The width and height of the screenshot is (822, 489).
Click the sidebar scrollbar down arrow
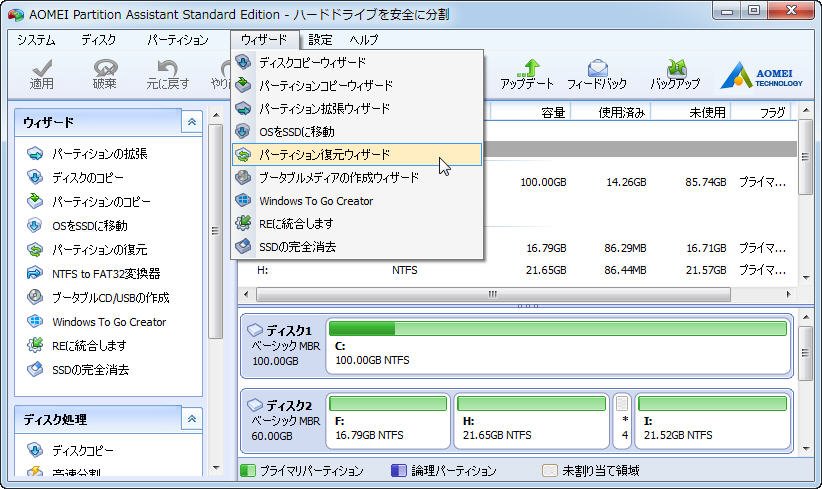click(x=216, y=468)
